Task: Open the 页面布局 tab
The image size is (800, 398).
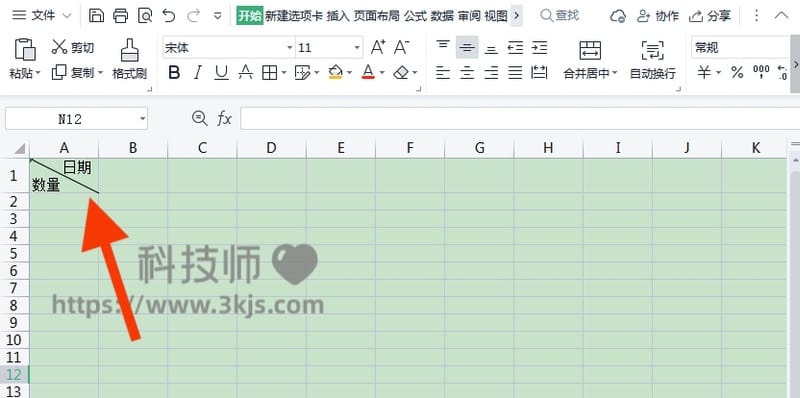Action: click(377, 16)
